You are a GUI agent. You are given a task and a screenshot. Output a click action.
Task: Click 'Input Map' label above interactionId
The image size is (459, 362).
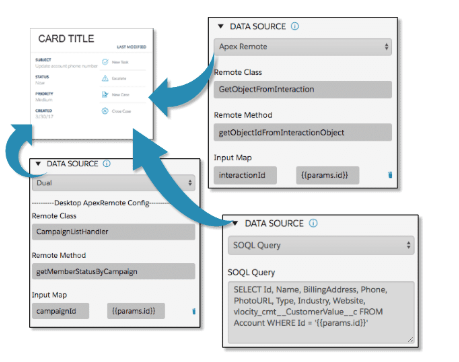pyautogui.click(x=233, y=158)
